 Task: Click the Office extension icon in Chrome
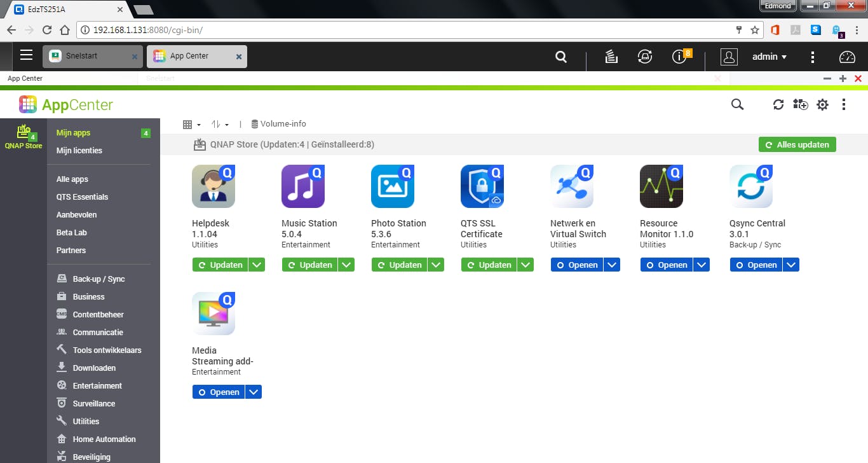coord(775,30)
